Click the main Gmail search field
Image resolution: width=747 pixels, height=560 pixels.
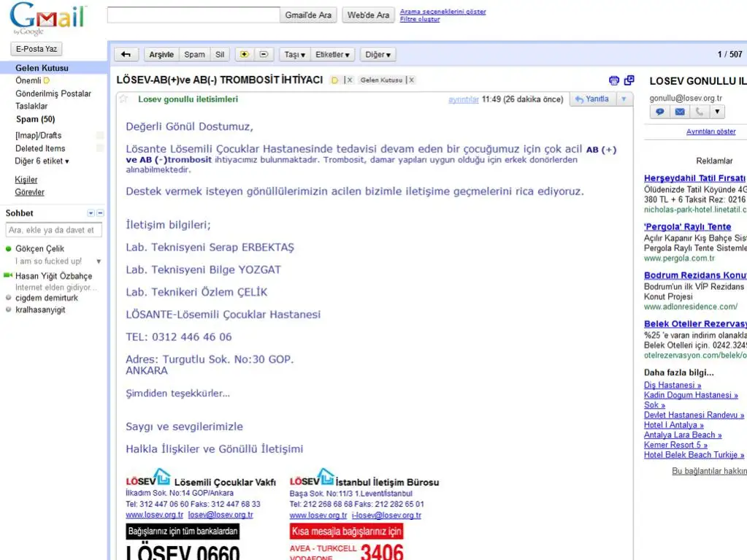pos(194,15)
